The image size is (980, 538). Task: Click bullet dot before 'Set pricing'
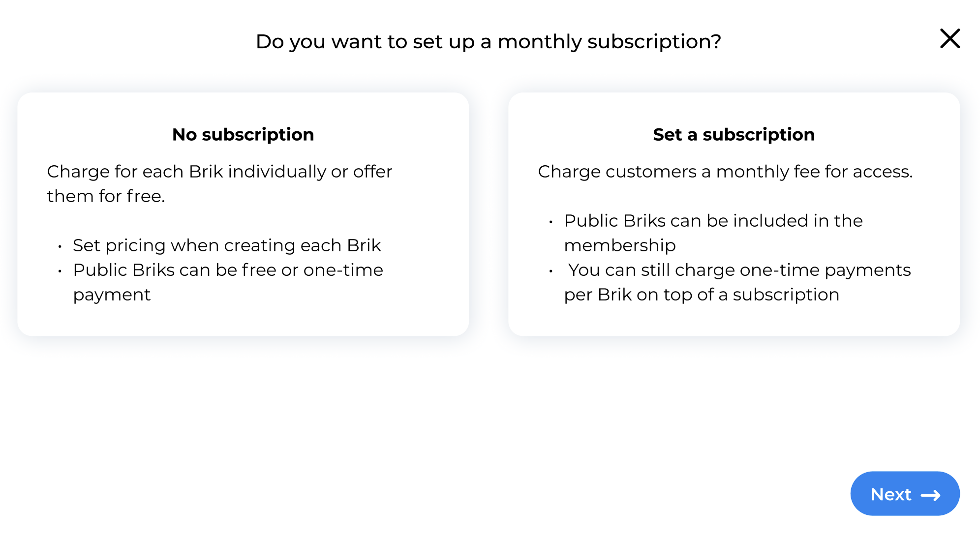pos(60,246)
